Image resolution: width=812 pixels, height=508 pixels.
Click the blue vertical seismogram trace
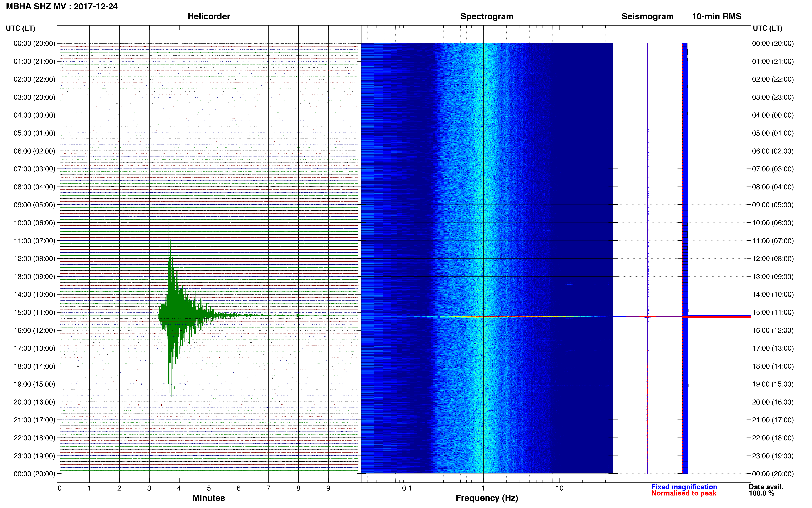[648, 258]
